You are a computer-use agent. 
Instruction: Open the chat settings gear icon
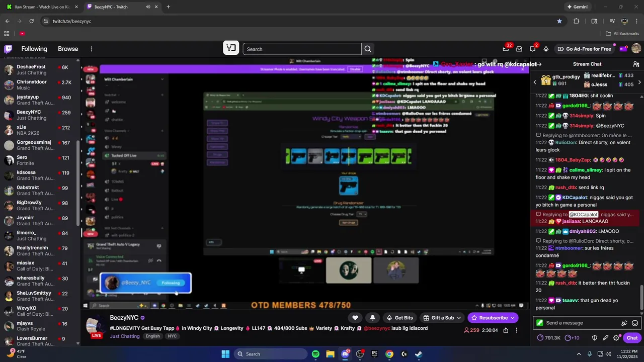[616, 338]
